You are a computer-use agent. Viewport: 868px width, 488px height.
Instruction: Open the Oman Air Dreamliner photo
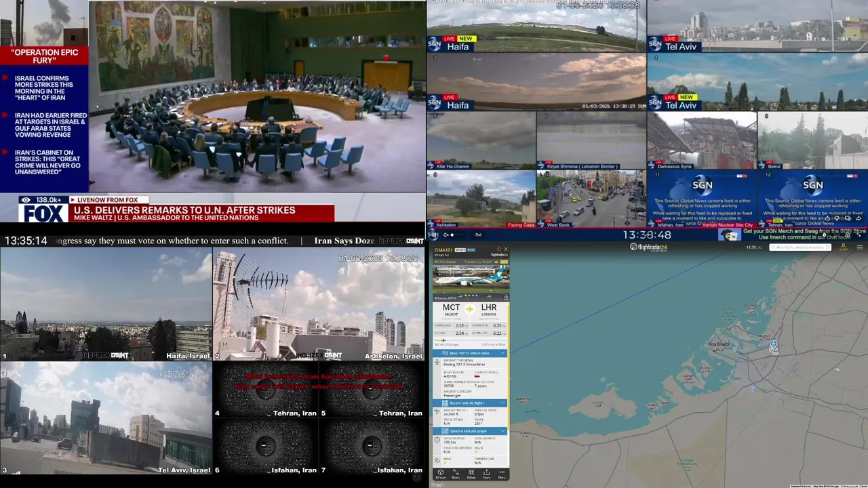pos(471,279)
